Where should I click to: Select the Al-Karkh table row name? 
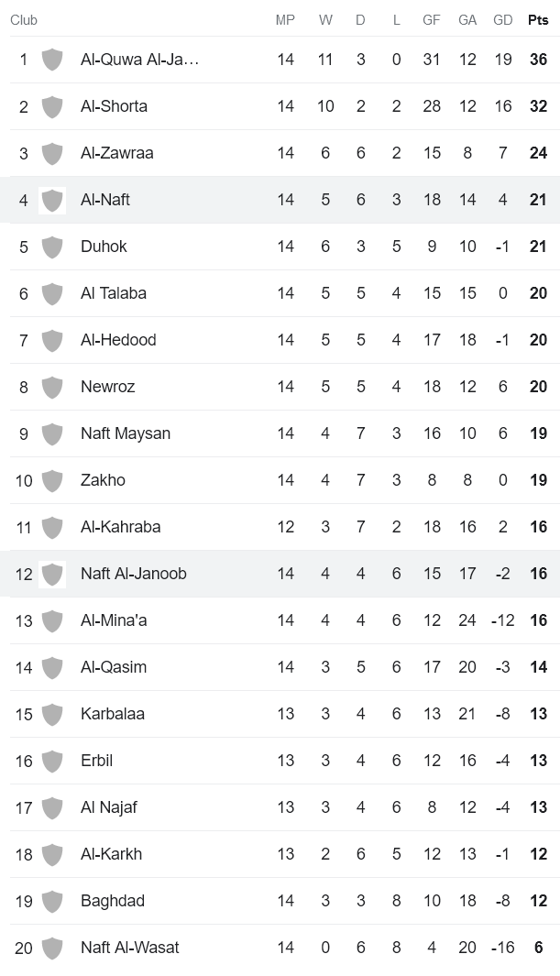[x=111, y=854]
